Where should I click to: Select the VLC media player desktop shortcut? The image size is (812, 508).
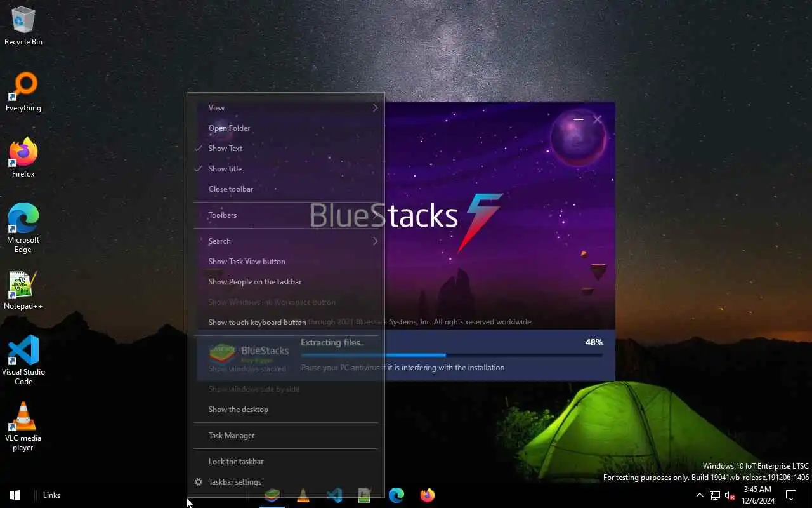click(23, 427)
